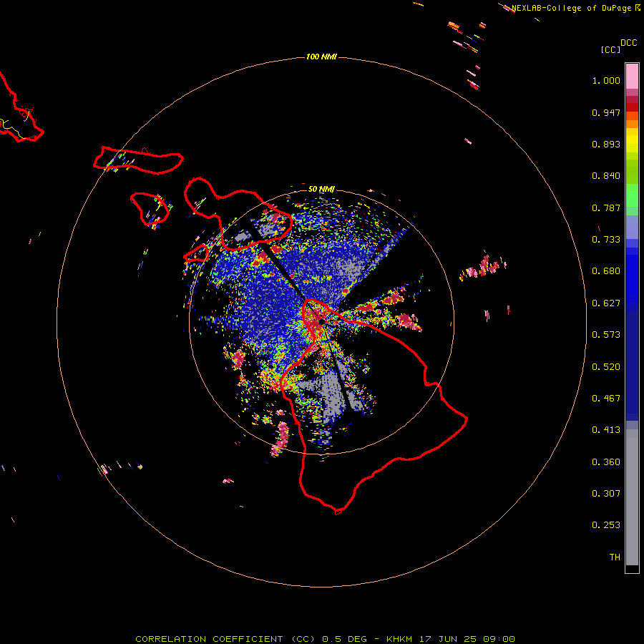Click the 0.840 legend value
Viewport: 644px width, 644px height.
click(x=606, y=176)
